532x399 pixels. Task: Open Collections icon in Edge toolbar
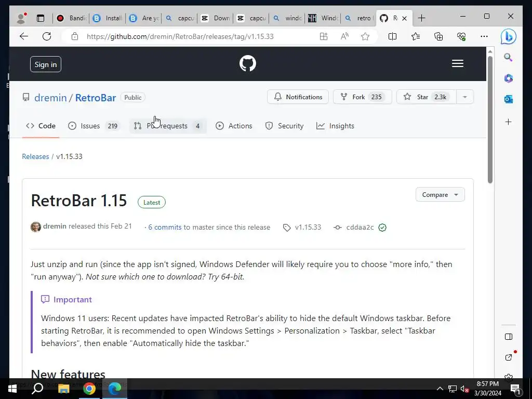[x=438, y=36]
